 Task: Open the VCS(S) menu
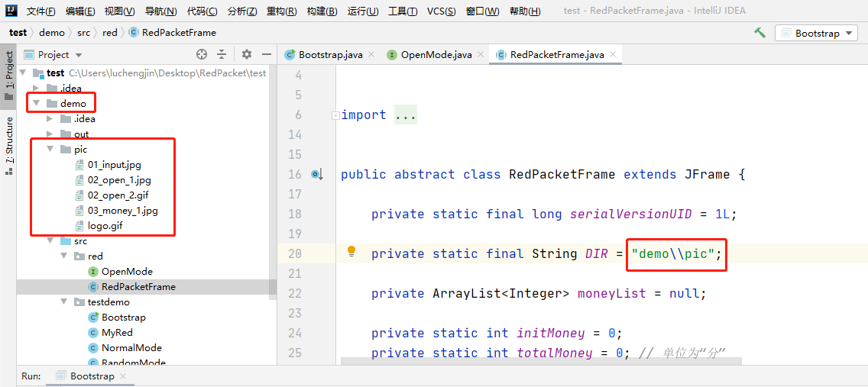442,11
